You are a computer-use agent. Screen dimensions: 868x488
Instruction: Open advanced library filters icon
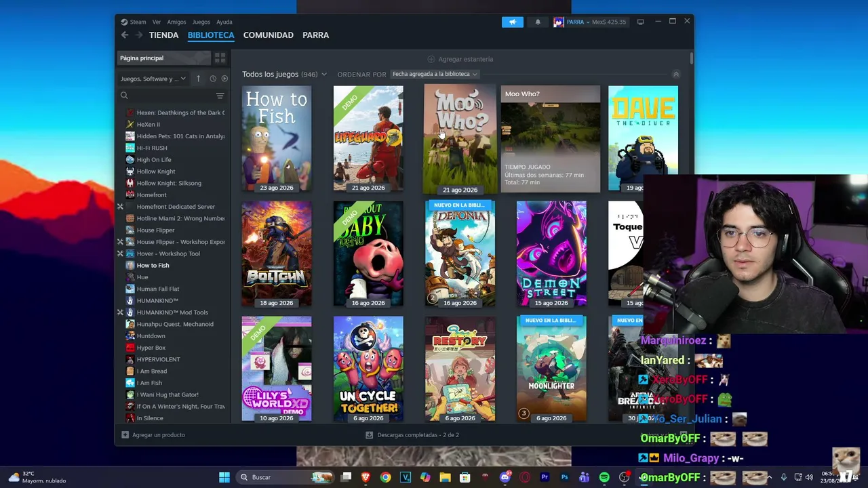[x=220, y=96]
